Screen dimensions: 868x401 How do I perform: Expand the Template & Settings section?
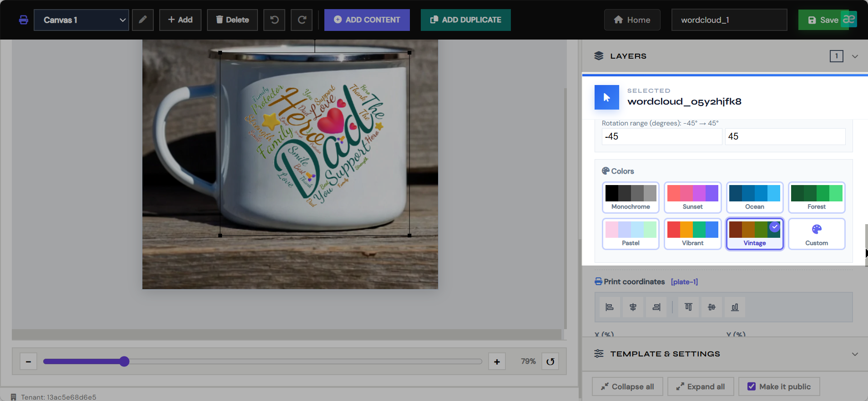click(855, 354)
